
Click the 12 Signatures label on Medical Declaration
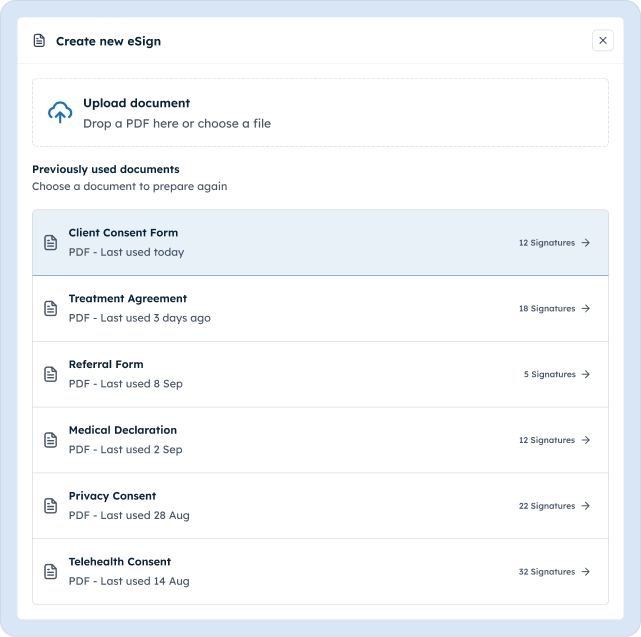pyautogui.click(x=547, y=440)
